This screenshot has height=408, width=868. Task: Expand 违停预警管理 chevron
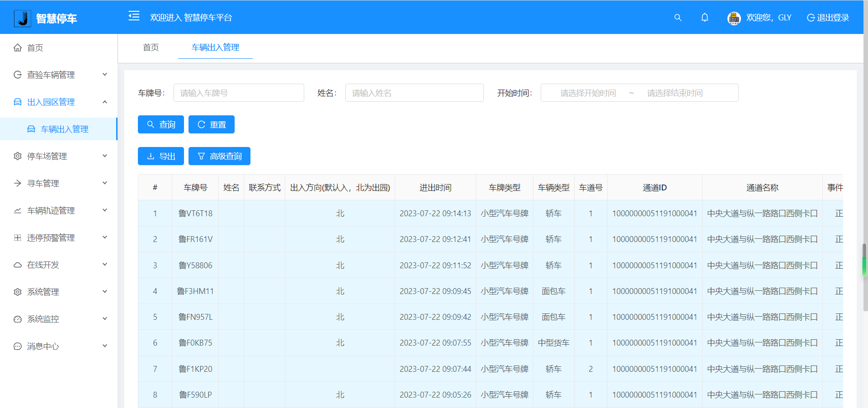tap(105, 237)
